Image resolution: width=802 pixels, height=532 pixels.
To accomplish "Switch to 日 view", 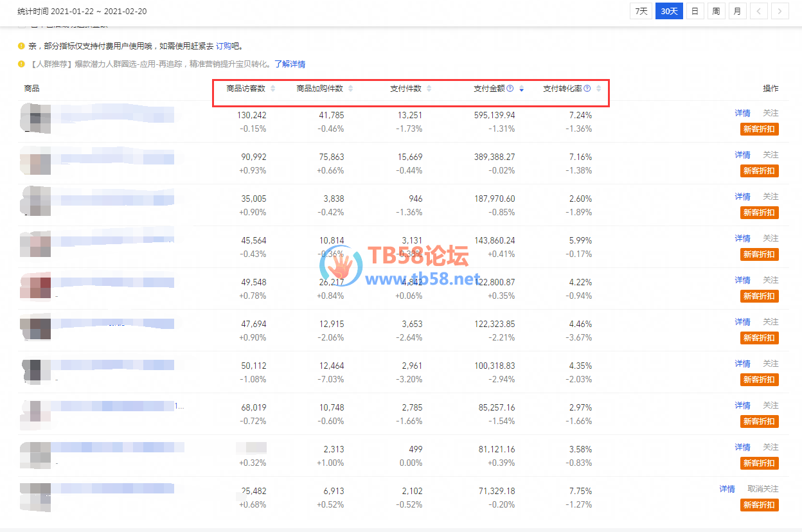I will click(x=695, y=11).
